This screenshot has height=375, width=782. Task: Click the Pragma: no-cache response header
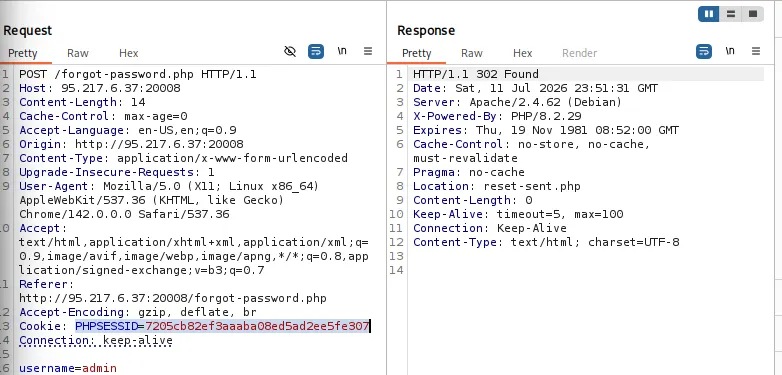click(x=469, y=172)
